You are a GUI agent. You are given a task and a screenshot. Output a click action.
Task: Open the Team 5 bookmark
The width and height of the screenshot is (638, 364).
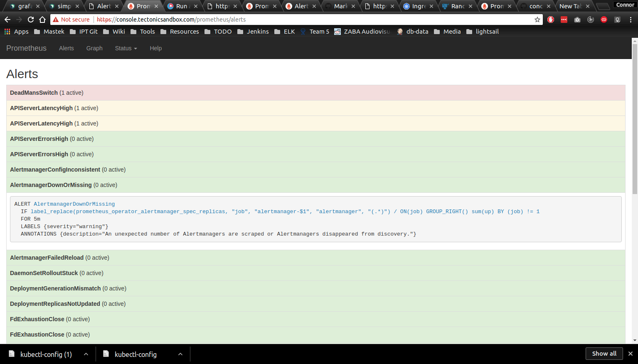click(x=315, y=32)
